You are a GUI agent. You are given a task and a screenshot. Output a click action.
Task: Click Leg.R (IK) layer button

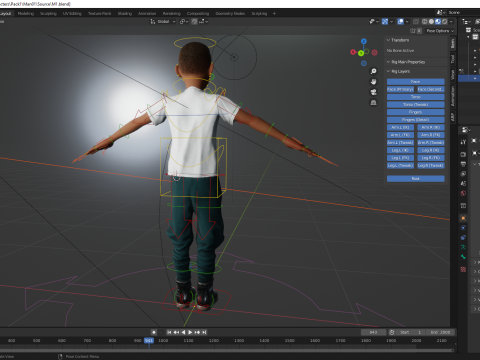coord(431,150)
